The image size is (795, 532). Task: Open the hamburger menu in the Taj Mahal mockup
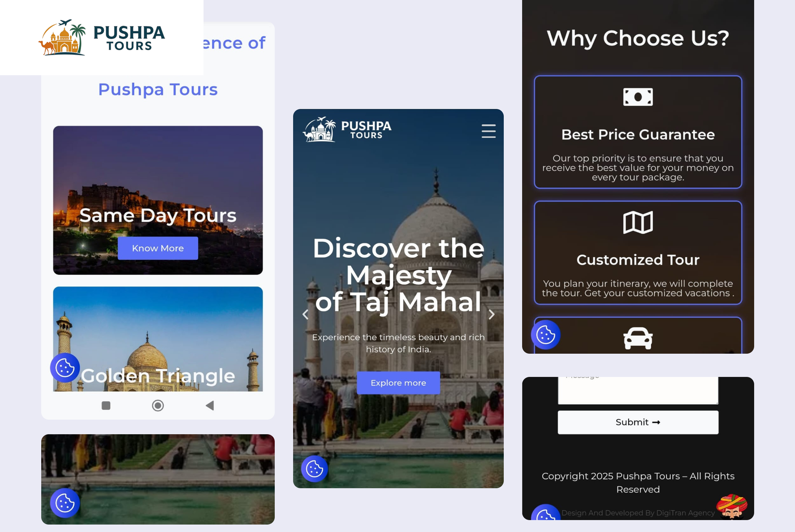[488, 131]
